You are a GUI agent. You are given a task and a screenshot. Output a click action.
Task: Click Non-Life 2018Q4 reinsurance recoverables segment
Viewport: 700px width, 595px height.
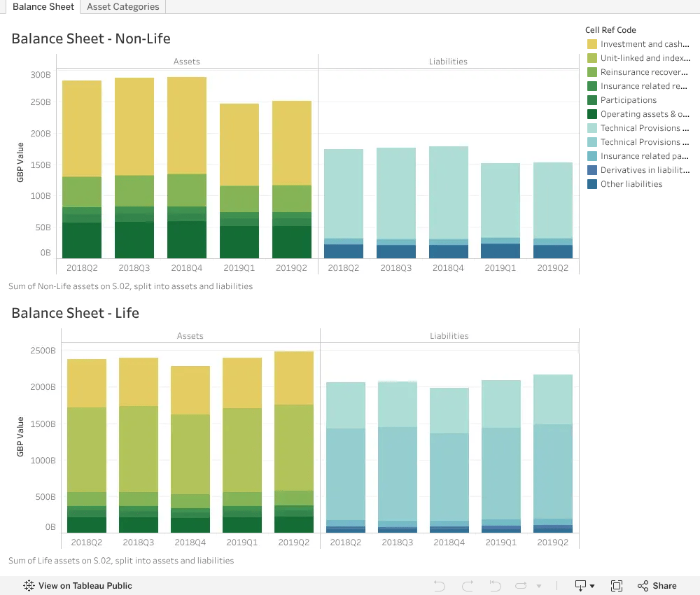pos(187,190)
